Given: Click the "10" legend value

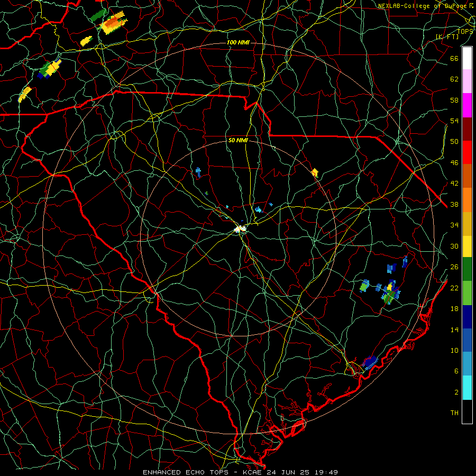Looking at the screenshot, I should 454,350.
